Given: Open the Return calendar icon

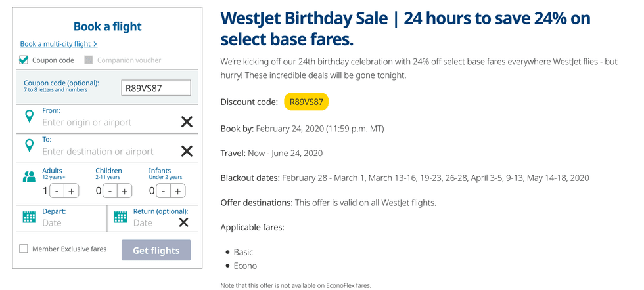Looking at the screenshot, I should [x=120, y=217].
